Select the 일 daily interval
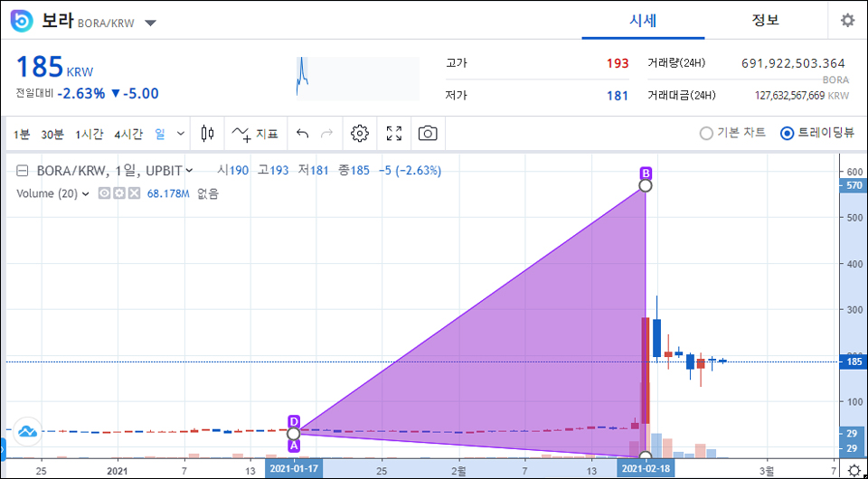 click(x=160, y=134)
